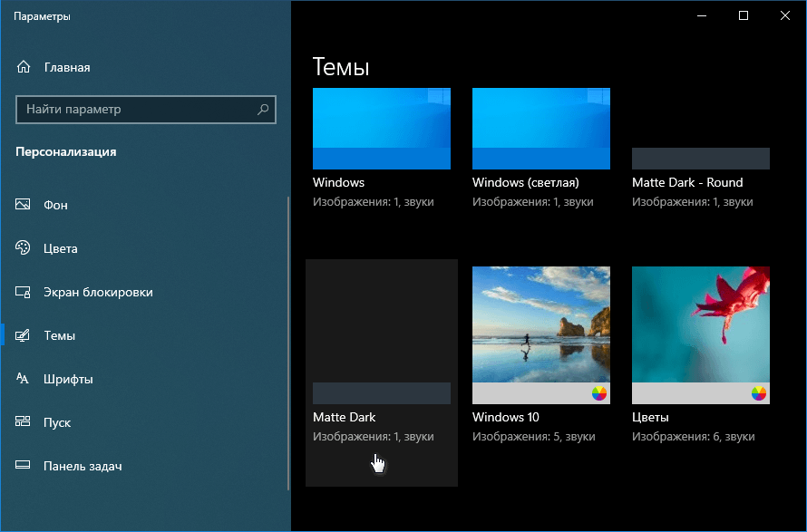The image size is (807, 532).
Task: Go to the Фон settings section
Action: click(145, 205)
